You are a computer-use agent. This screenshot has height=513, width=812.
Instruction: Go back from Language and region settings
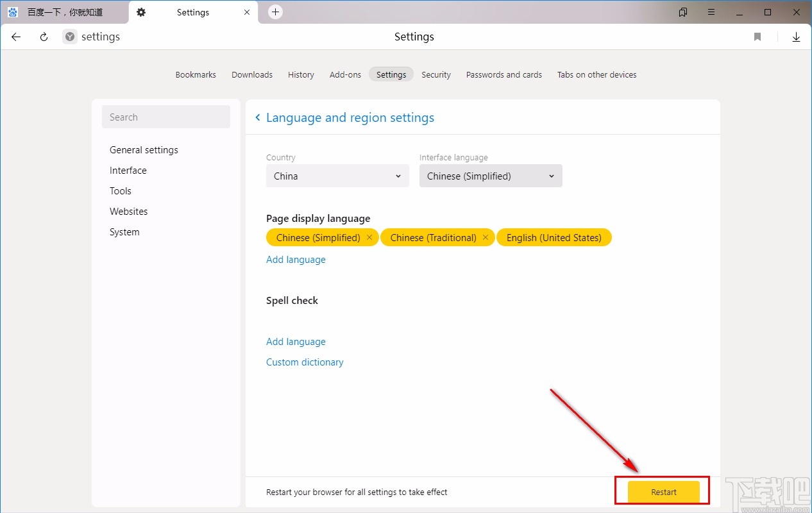click(x=258, y=117)
